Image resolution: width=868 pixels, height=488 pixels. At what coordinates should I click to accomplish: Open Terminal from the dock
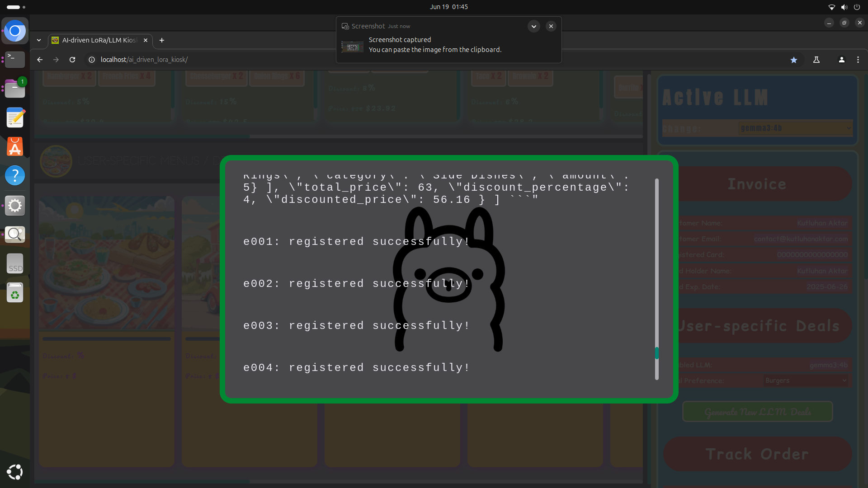click(x=15, y=59)
